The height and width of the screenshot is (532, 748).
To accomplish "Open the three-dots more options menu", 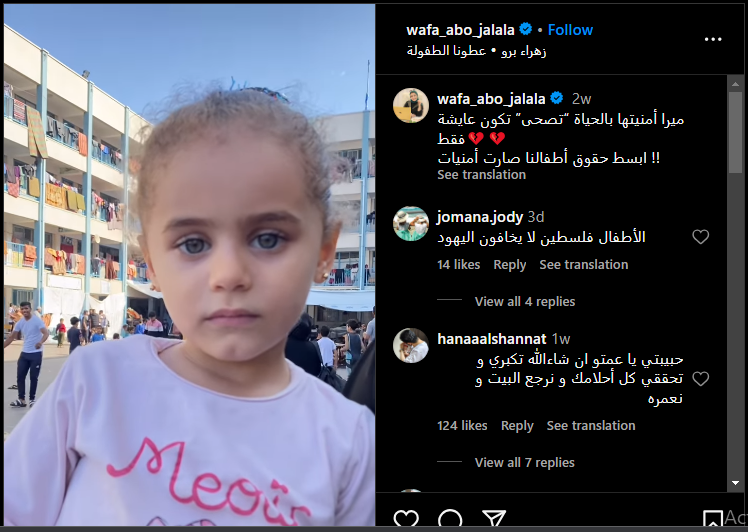I will [713, 40].
